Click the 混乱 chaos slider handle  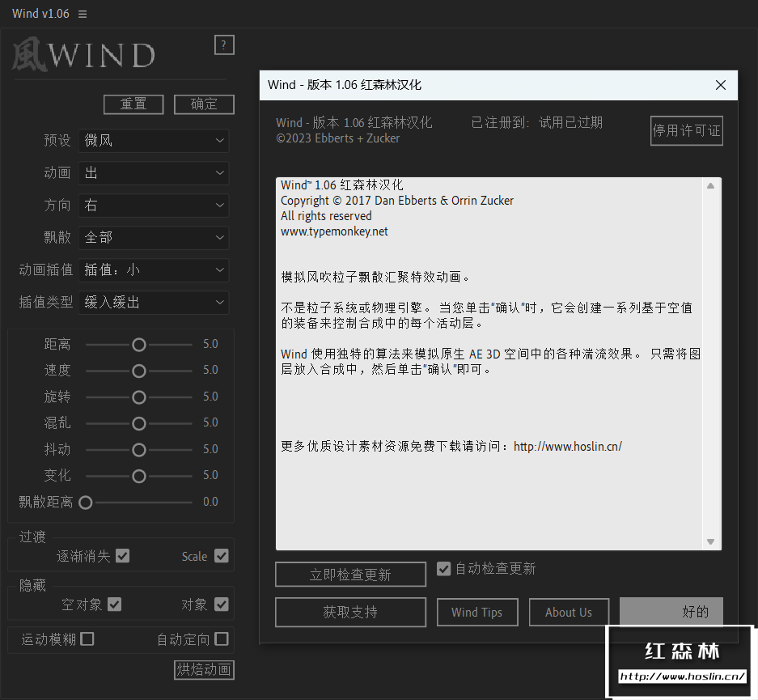[x=139, y=423]
